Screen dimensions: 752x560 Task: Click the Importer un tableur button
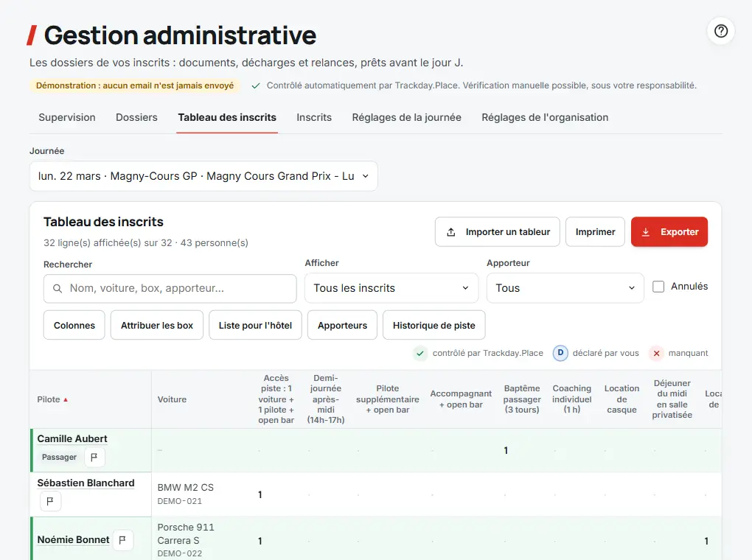[x=498, y=232]
